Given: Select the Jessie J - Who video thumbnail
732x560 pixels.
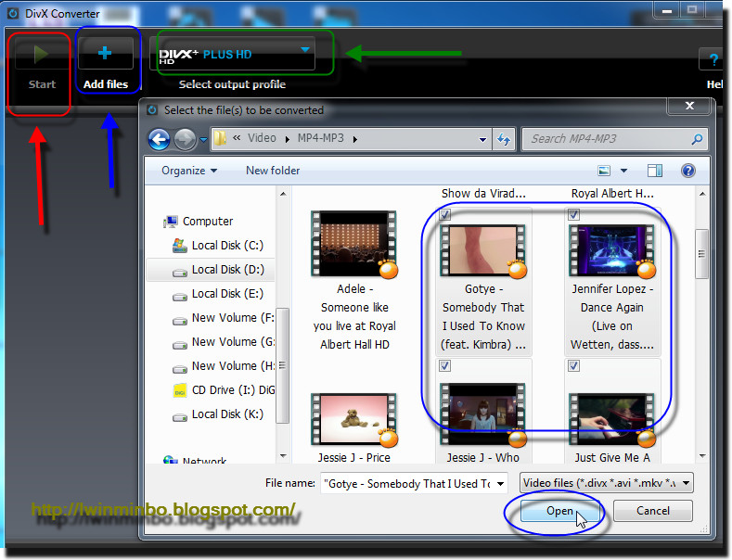Looking at the screenshot, I should [482, 414].
